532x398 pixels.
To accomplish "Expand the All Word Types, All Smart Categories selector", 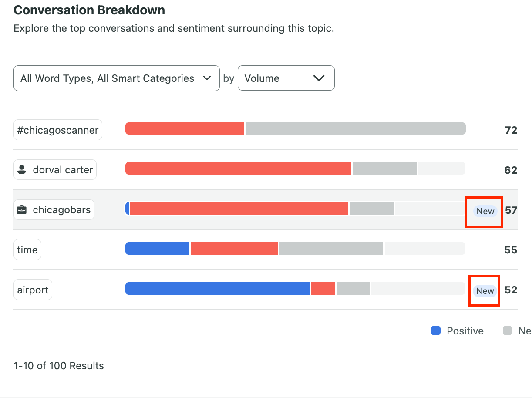I will [116, 78].
